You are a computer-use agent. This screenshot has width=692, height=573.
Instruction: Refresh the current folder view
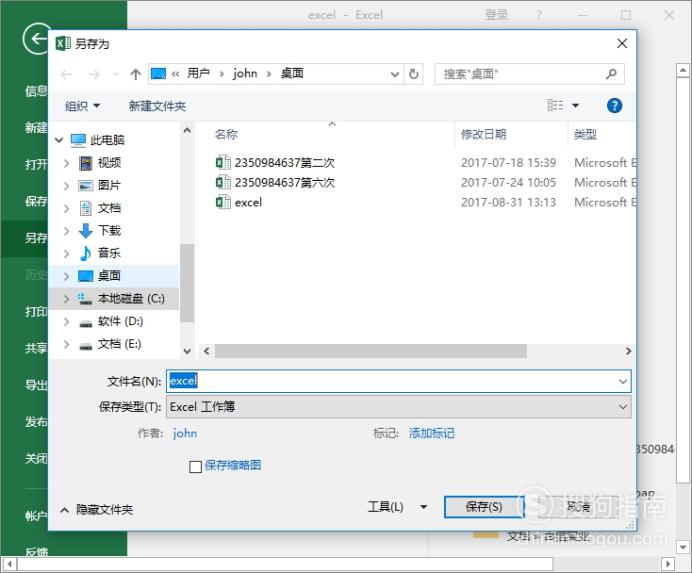pos(414,74)
